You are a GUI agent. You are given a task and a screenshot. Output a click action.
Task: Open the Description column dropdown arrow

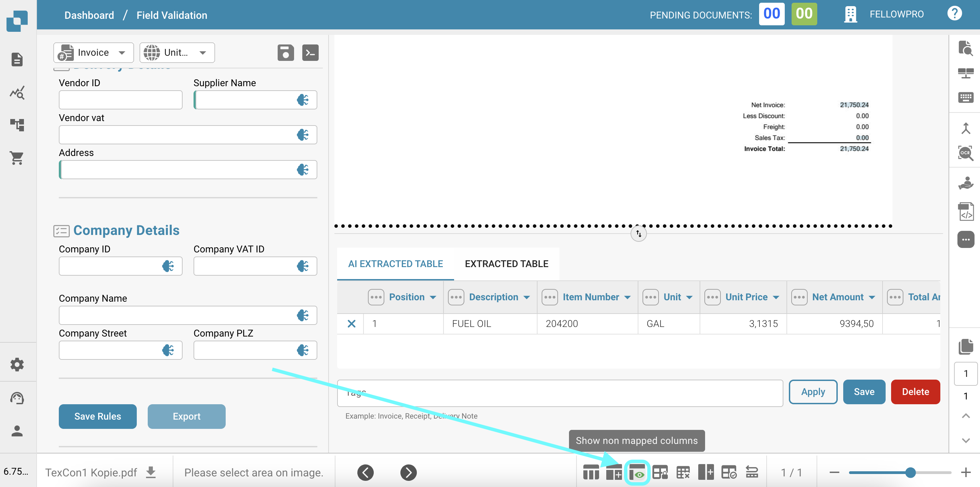tap(527, 297)
